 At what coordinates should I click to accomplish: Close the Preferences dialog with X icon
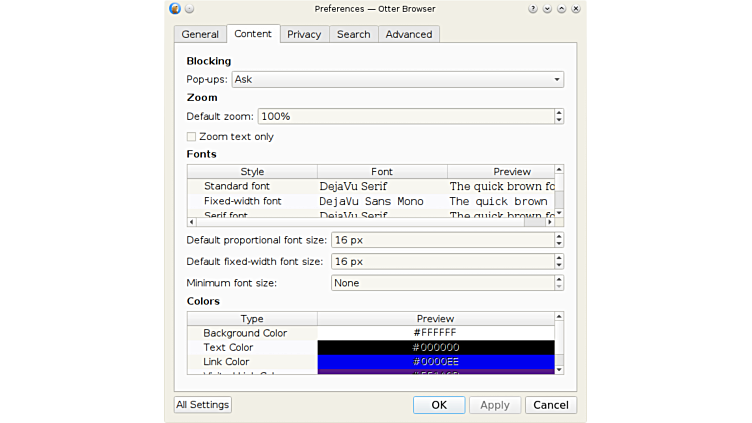pyautogui.click(x=576, y=9)
